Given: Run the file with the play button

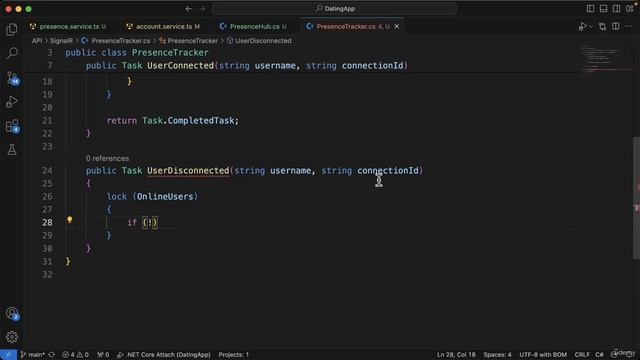Looking at the screenshot, I should pyautogui.click(x=582, y=27).
